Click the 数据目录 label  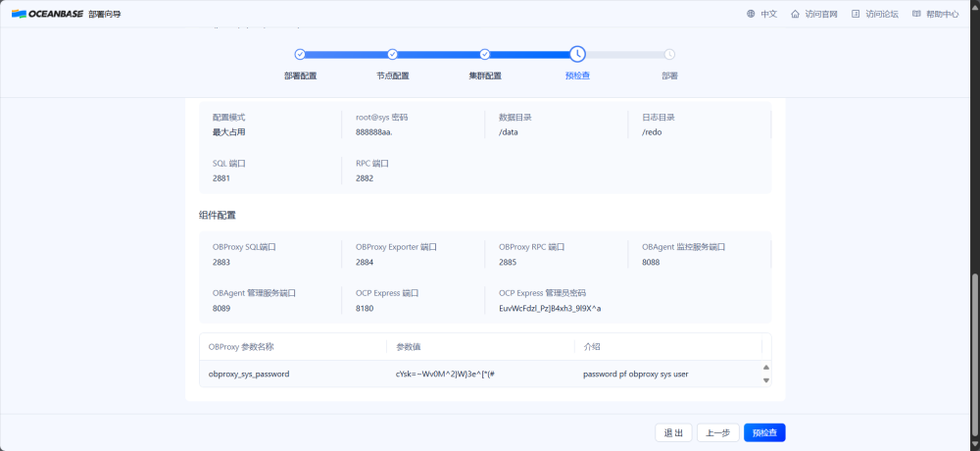515,117
